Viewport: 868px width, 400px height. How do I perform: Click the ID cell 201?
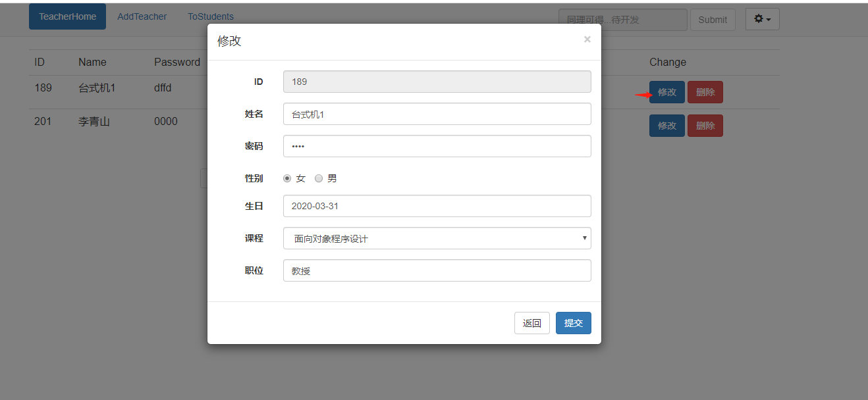(x=43, y=122)
